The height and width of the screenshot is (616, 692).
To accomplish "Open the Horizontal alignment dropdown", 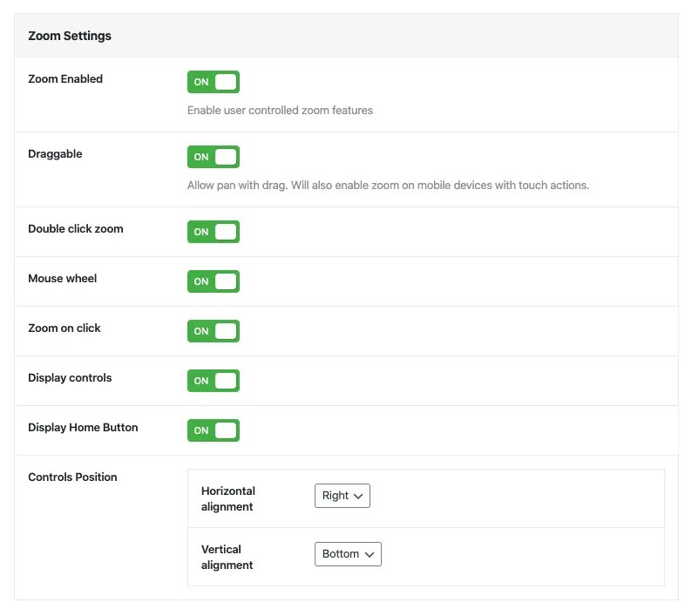I will coord(343,496).
